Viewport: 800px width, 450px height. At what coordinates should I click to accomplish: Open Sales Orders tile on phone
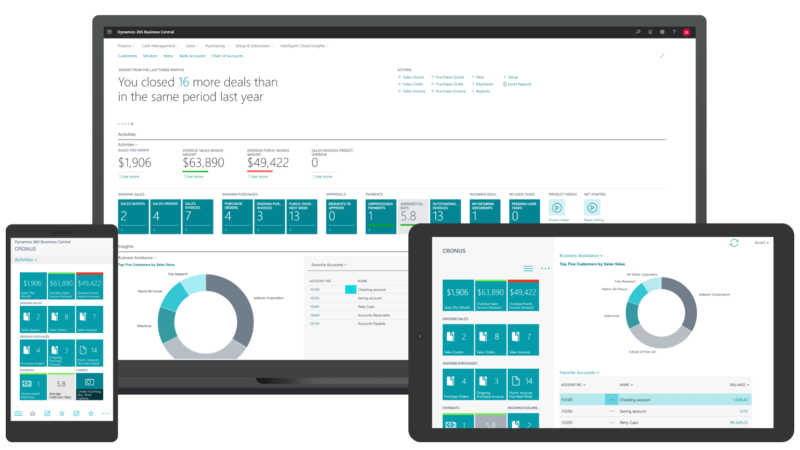(x=61, y=319)
